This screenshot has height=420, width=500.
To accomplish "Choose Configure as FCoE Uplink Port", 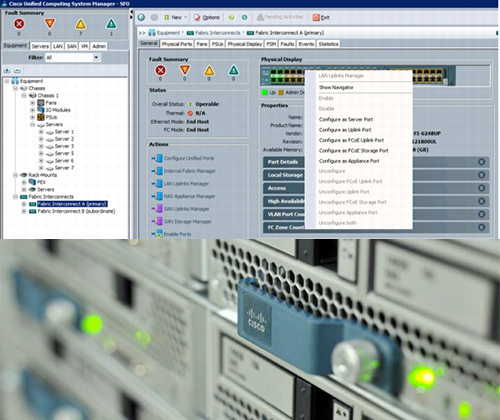I will click(351, 140).
